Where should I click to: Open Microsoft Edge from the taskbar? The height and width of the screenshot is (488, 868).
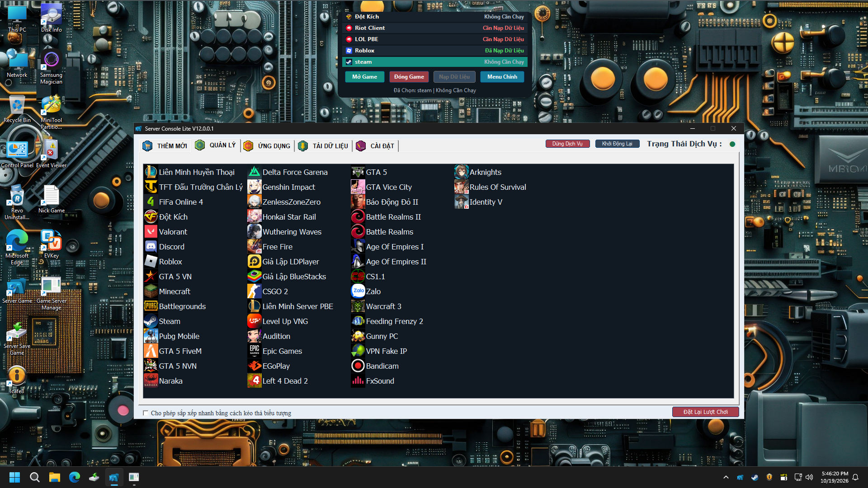(x=75, y=477)
